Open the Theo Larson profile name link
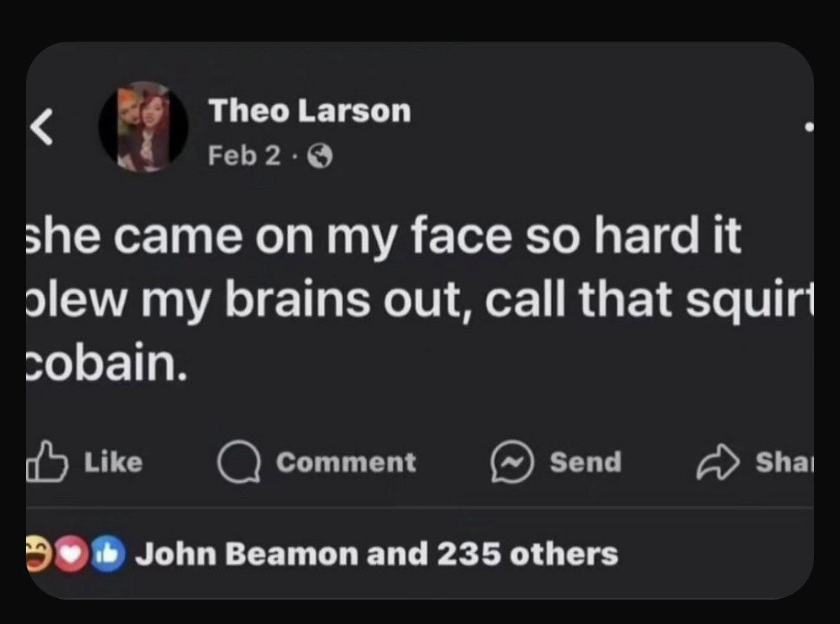 click(x=309, y=111)
